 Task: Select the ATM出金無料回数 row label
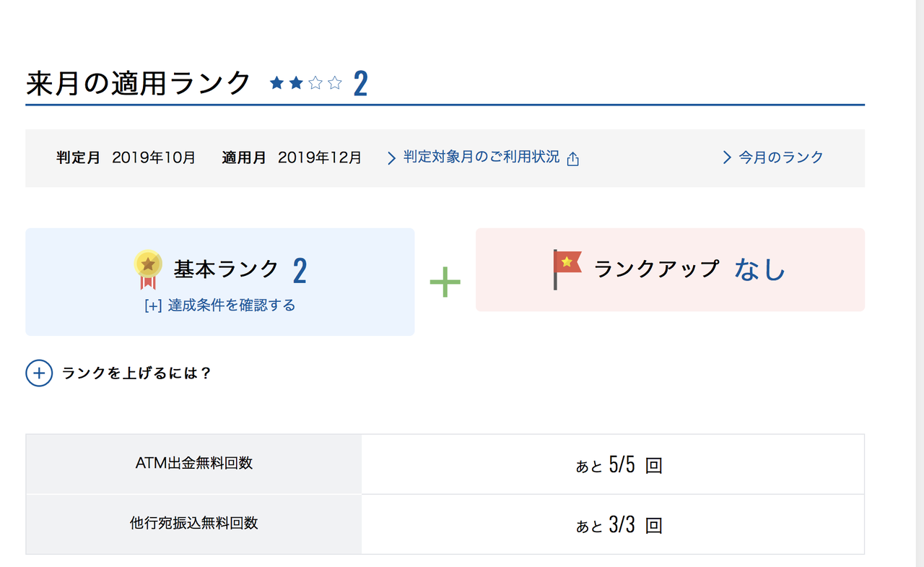[x=194, y=464]
